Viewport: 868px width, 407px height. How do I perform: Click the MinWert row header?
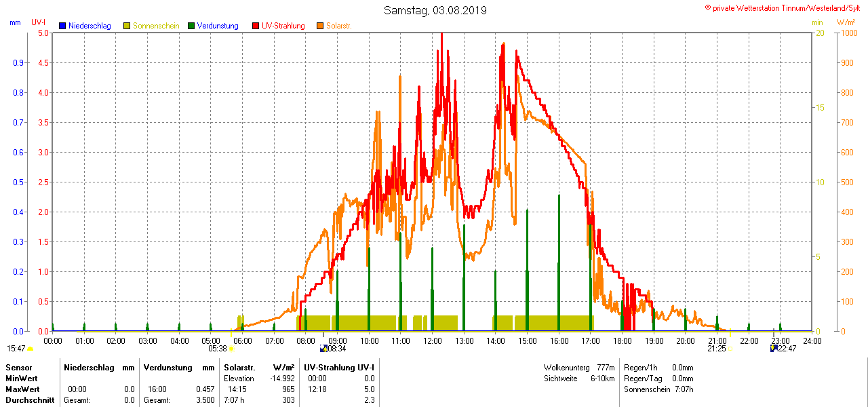[22, 378]
